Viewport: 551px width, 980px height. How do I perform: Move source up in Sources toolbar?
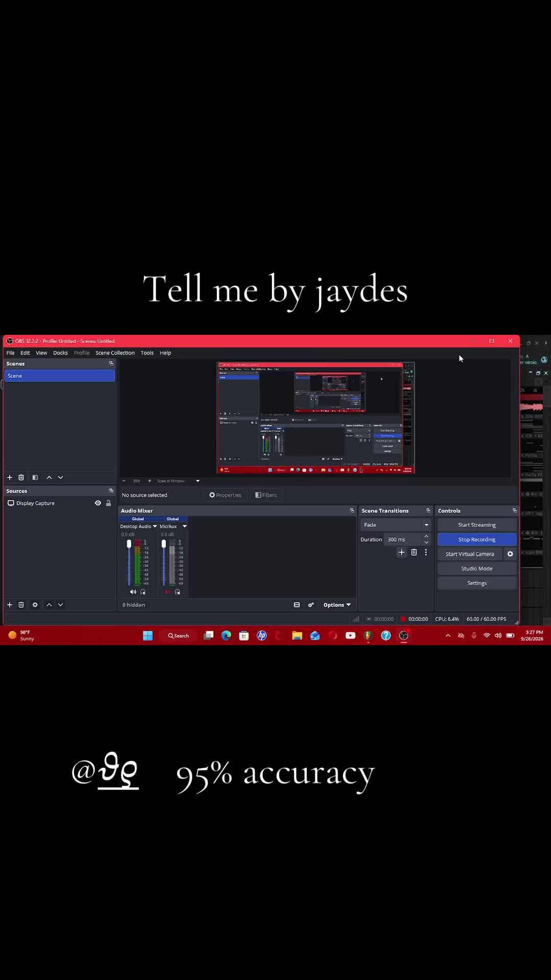coord(49,605)
